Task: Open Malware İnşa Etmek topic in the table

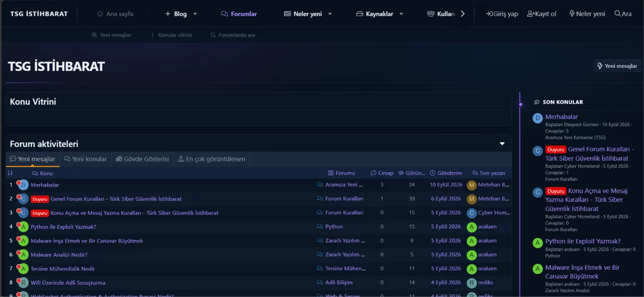Action: tap(87, 240)
